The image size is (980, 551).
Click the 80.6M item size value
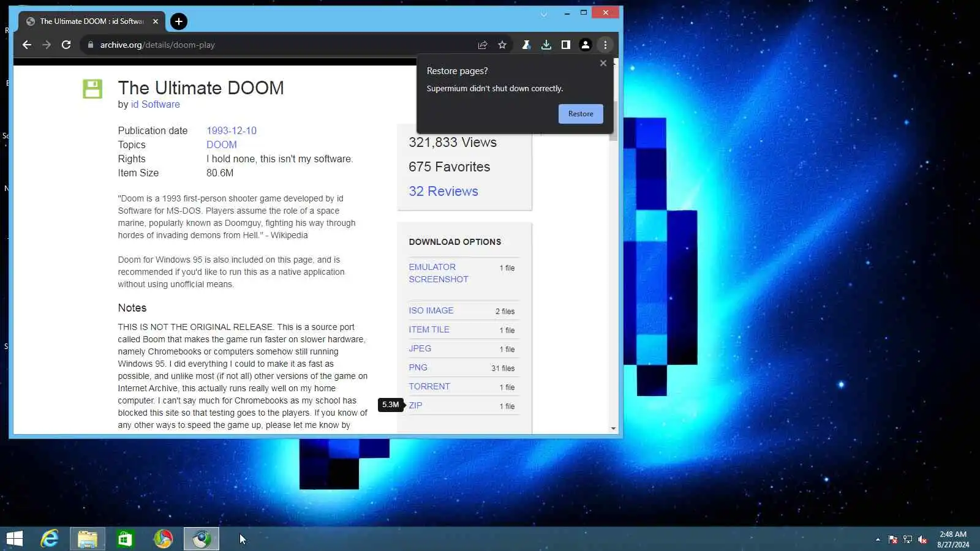[x=220, y=173]
